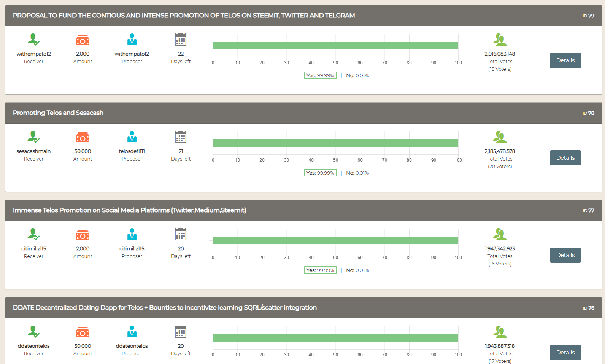The height and width of the screenshot is (364, 605).
Task: Click 2,185,478.578 total votes value
Action: click(x=500, y=151)
